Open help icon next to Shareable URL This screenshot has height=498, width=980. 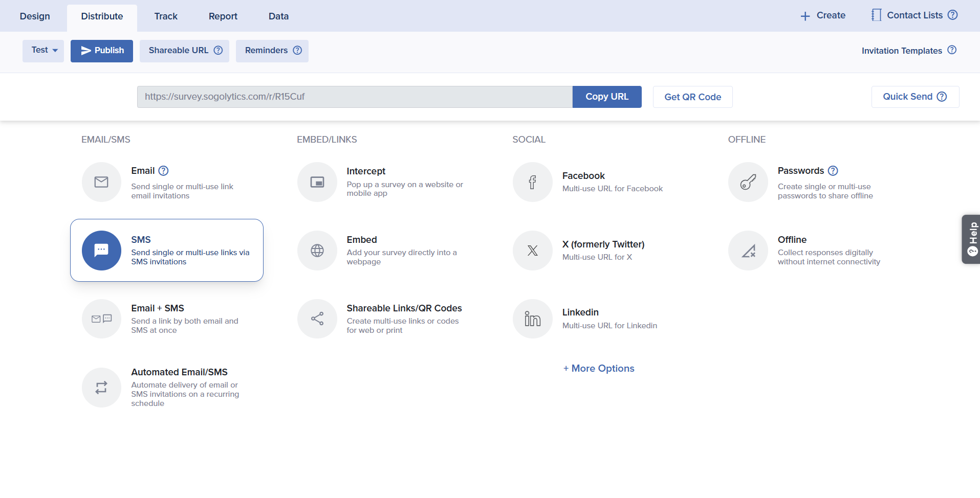click(x=218, y=50)
